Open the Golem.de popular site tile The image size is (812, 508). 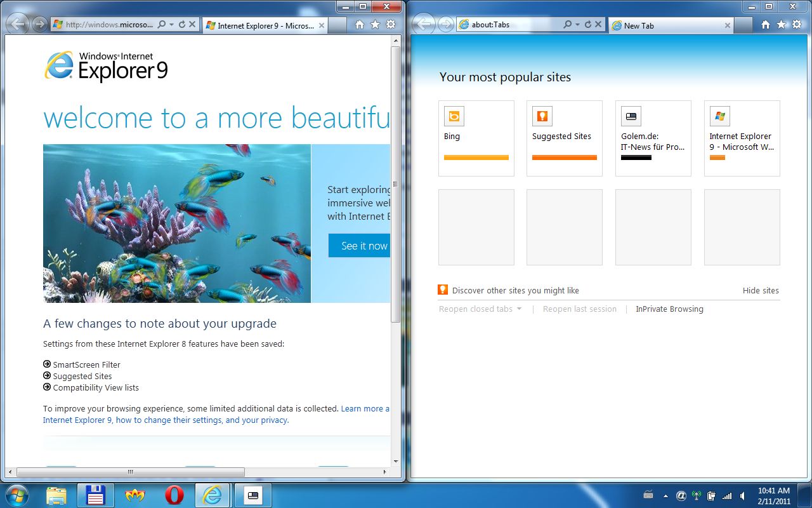[653, 138]
